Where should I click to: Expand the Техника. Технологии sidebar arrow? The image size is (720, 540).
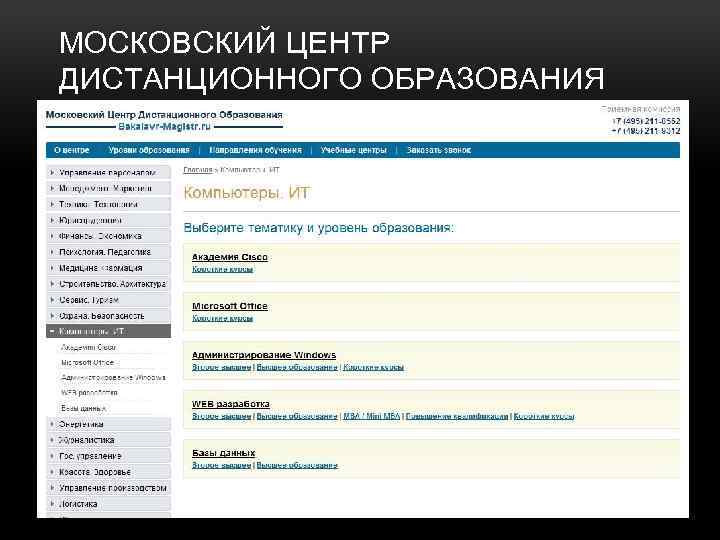52,204
